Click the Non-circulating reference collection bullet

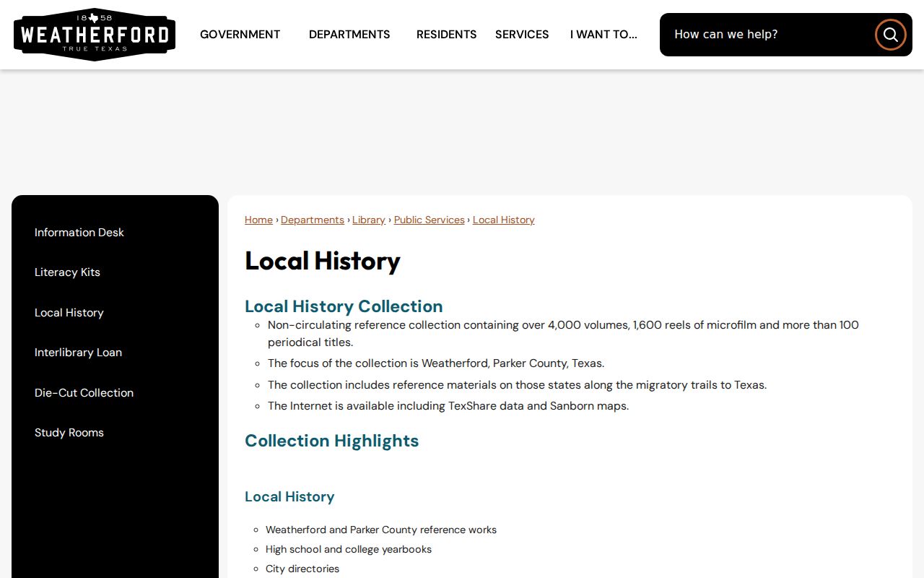tap(563, 334)
